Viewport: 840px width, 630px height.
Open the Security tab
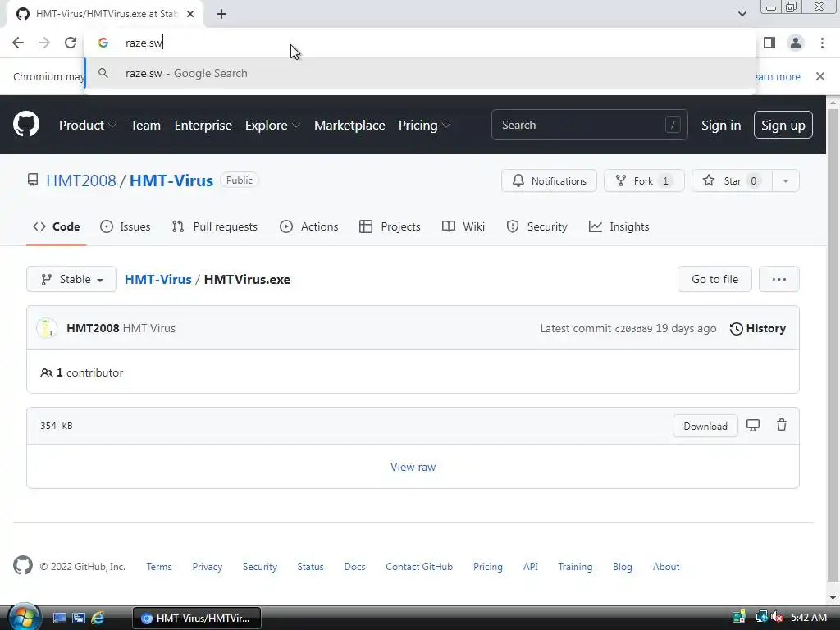pyautogui.click(x=536, y=226)
